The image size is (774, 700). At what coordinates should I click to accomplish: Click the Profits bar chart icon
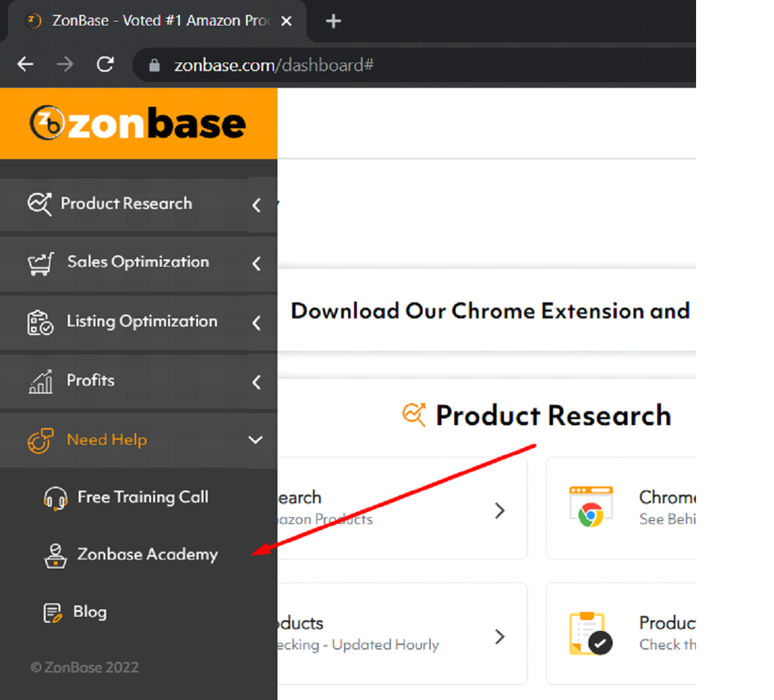click(40, 382)
